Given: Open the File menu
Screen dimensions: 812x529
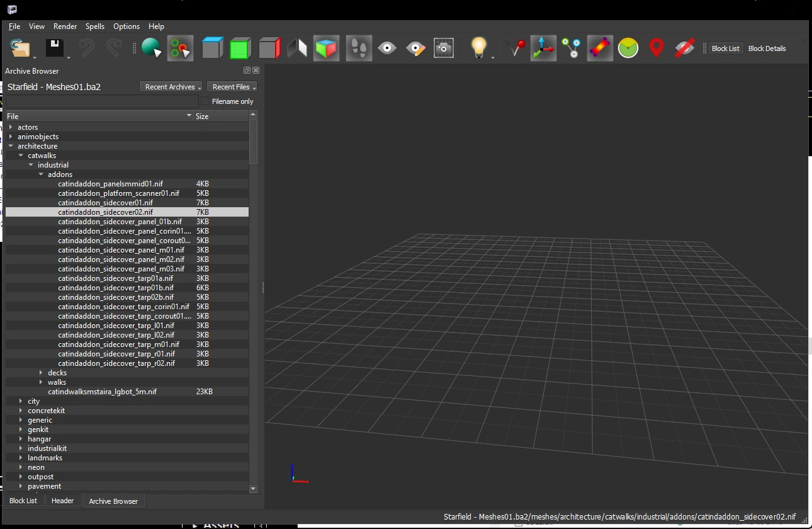Looking at the screenshot, I should (x=14, y=26).
